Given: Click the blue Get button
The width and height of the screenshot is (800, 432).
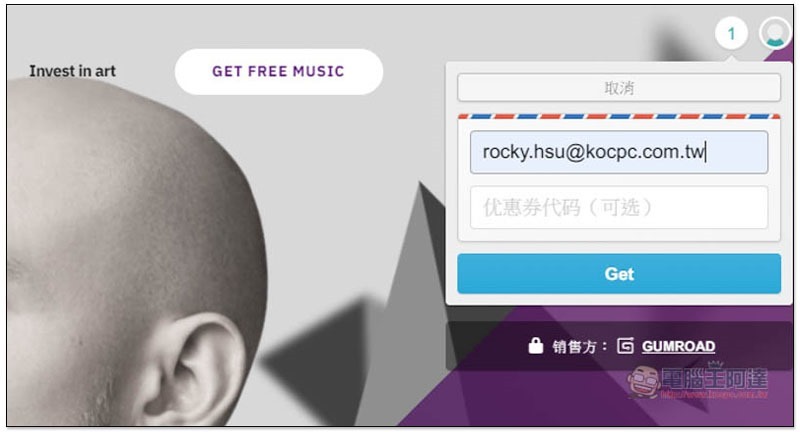Looking at the screenshot, I should [x=619, y=274].
